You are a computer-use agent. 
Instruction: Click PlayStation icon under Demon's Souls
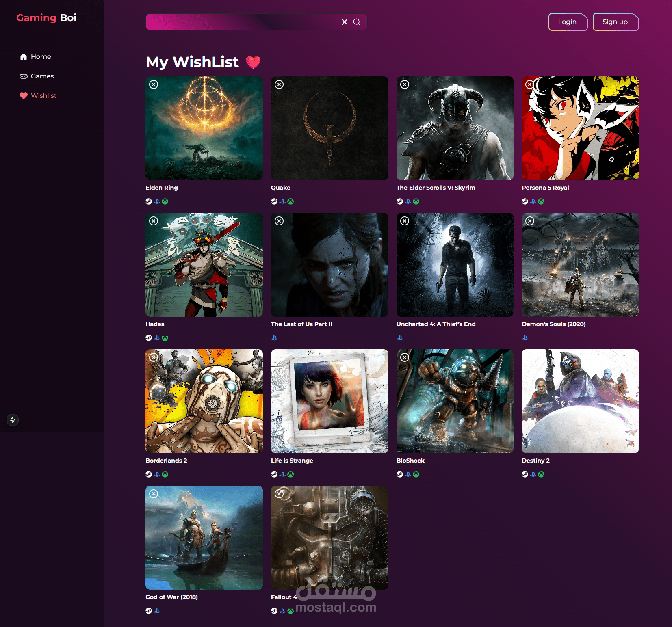(x=525, y=338)
